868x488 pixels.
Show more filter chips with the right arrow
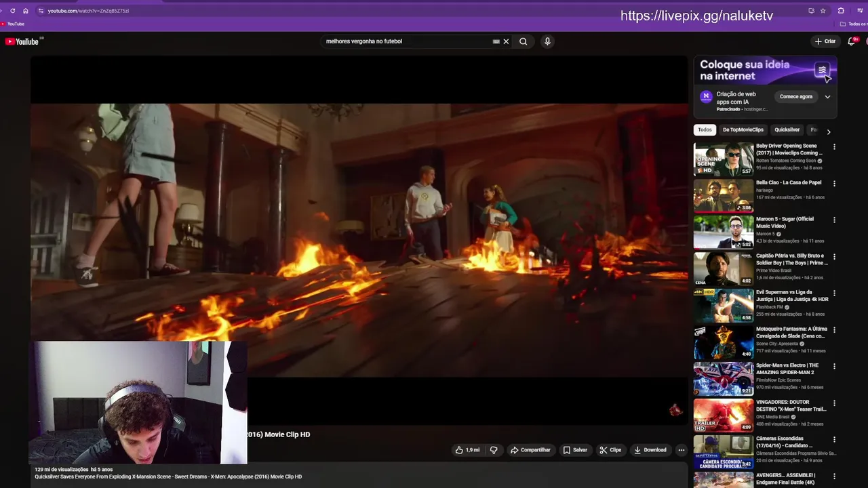pyautogui.click(x=828, y=131)
